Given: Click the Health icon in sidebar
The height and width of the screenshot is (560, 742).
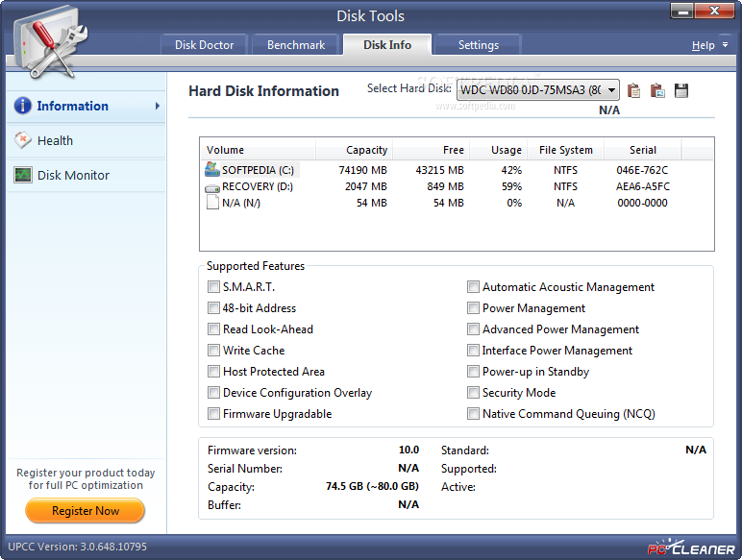Looking at the screenshot, I should click(x=23, y=140).
